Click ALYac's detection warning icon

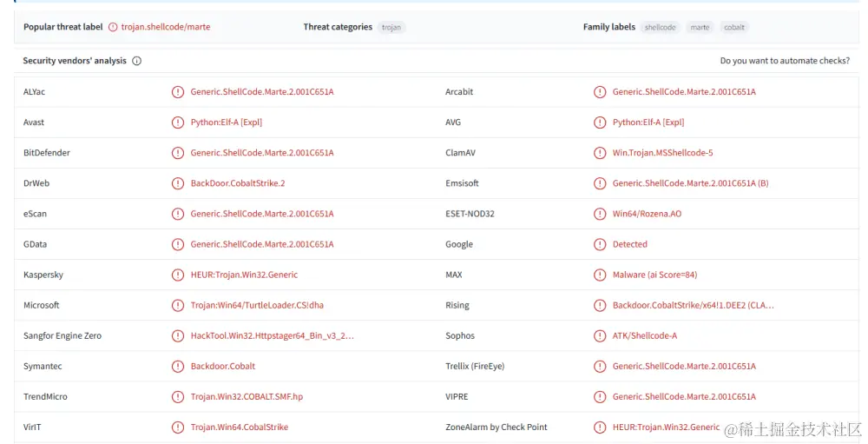pyautogui.click(x=178, y=92)
